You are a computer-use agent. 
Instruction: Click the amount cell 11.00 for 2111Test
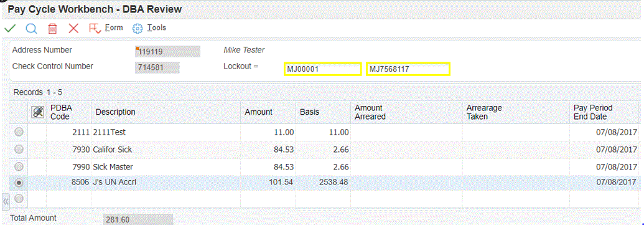coord(268,133)
